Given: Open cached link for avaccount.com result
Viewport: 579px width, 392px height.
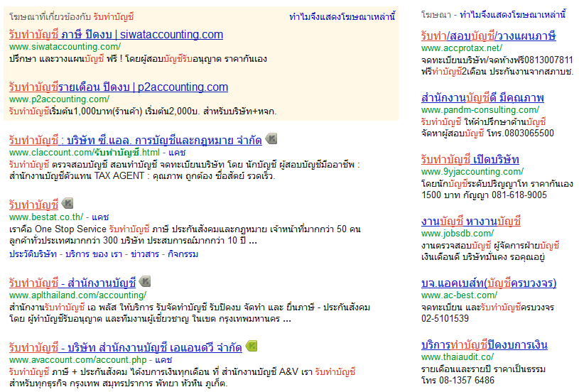Looking at the screenshot, I should coord(163,360).
